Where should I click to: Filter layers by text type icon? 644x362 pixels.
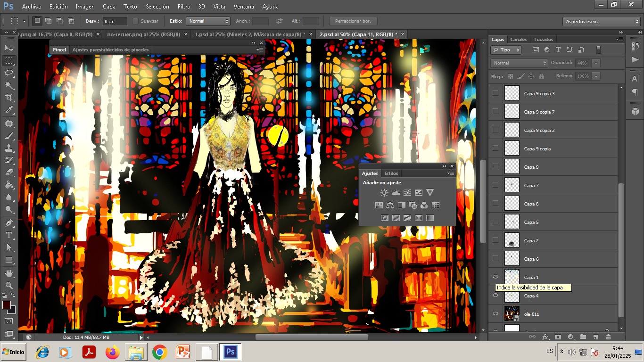[558, 49]
